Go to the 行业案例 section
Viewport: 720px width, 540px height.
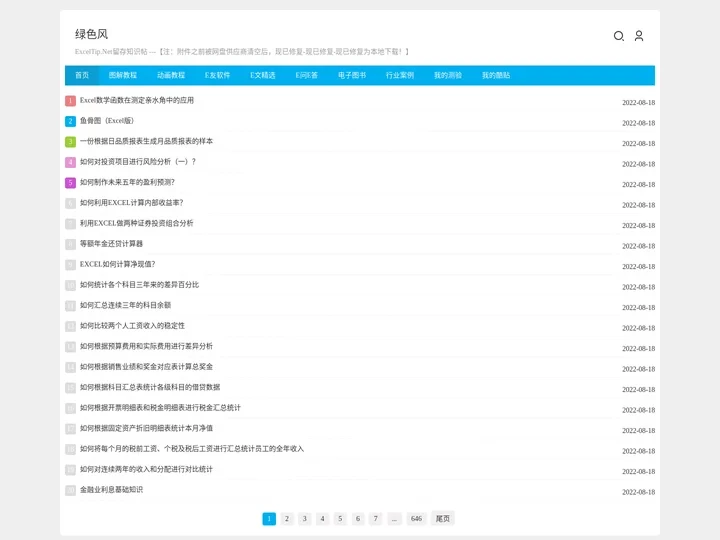pos(400,75)
